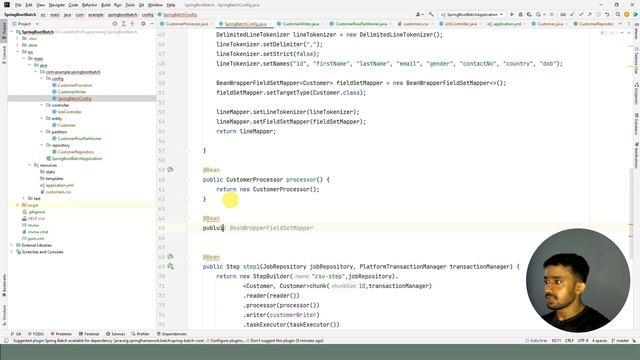The image size is (640, 360).
Task: Click the Git branch indicator in status bar
Action: (620, 340)
